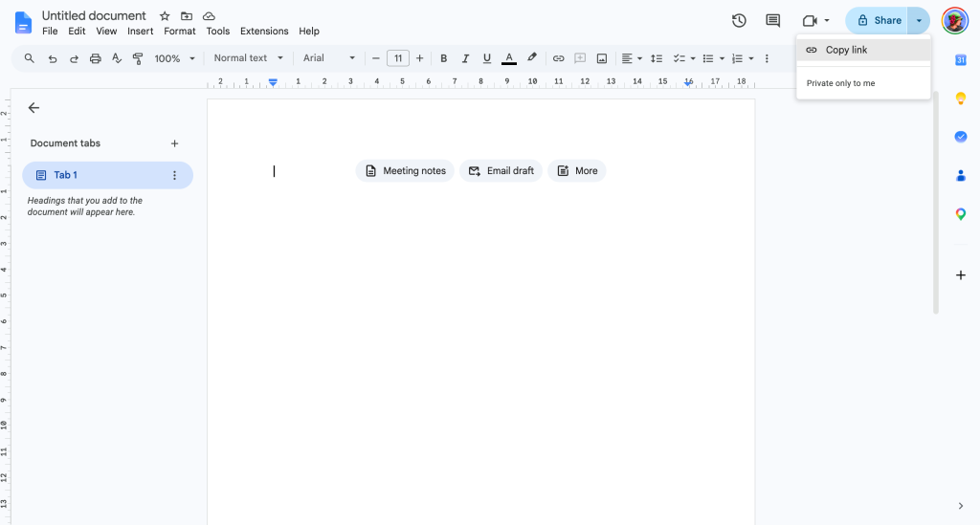Add a new document tab
Viewport: 980px width, 525px height.
(174, 143)
